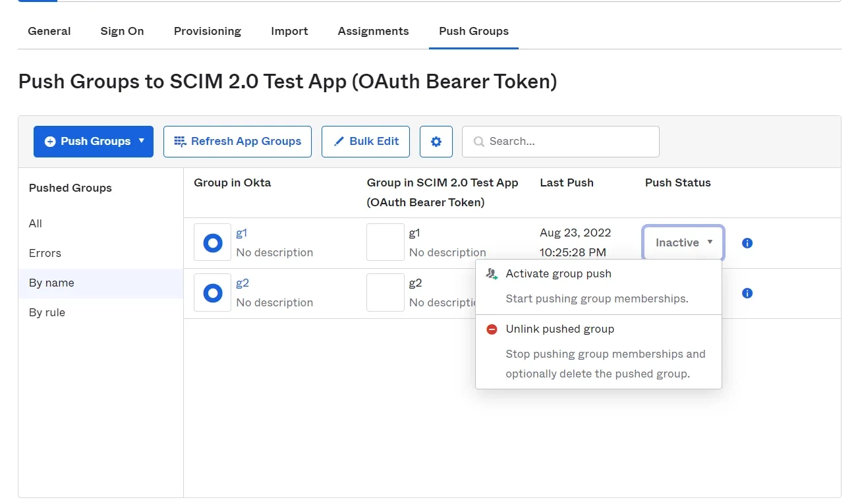Screen dimensions: 856x504
Task: Select the By rule filter
Action: [x=47, y=313]
